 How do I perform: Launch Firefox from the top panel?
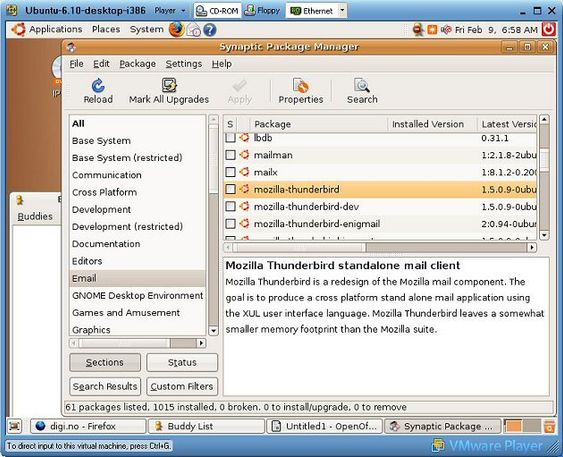(176, 29)
